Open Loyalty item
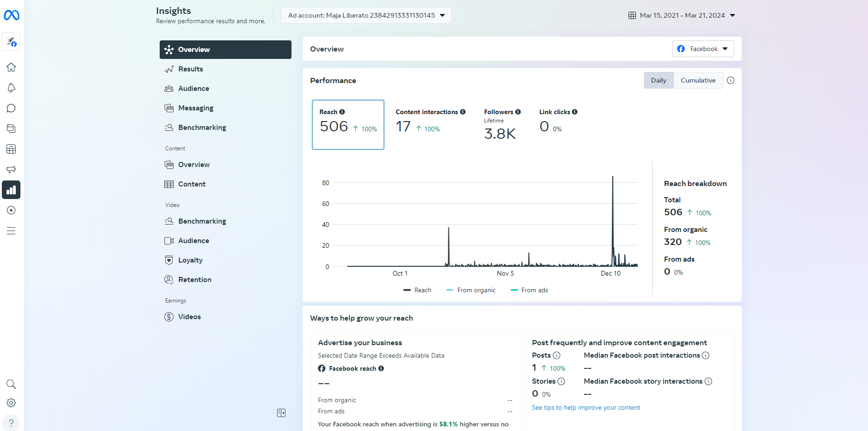Screen dimensions: 868x431 (x=226, y=260)
